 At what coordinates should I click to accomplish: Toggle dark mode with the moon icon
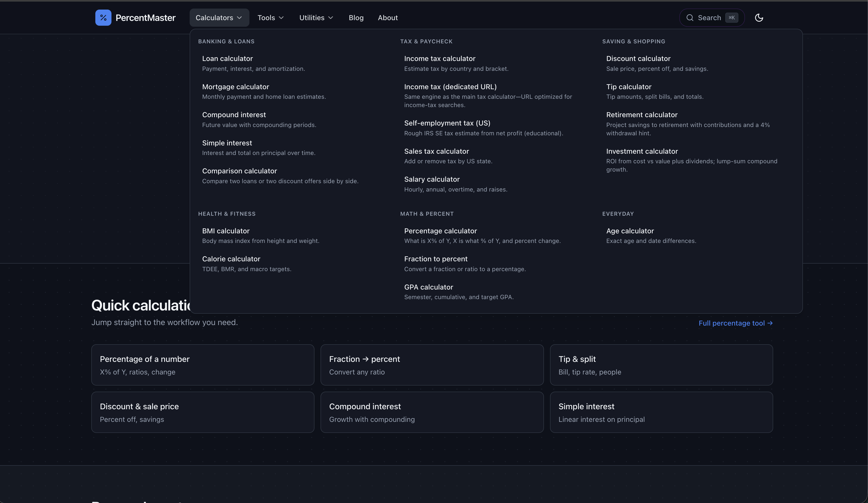pos(759,18)
